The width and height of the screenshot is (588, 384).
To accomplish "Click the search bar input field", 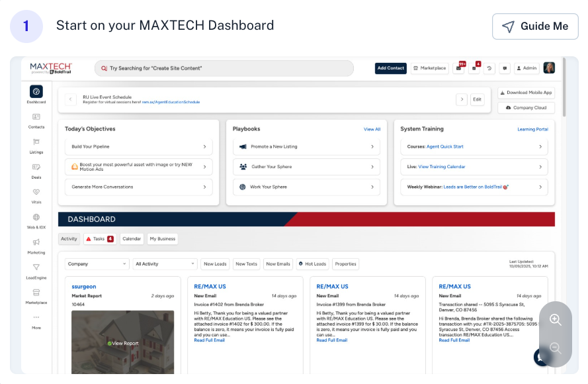I will (x=225, y=68).
